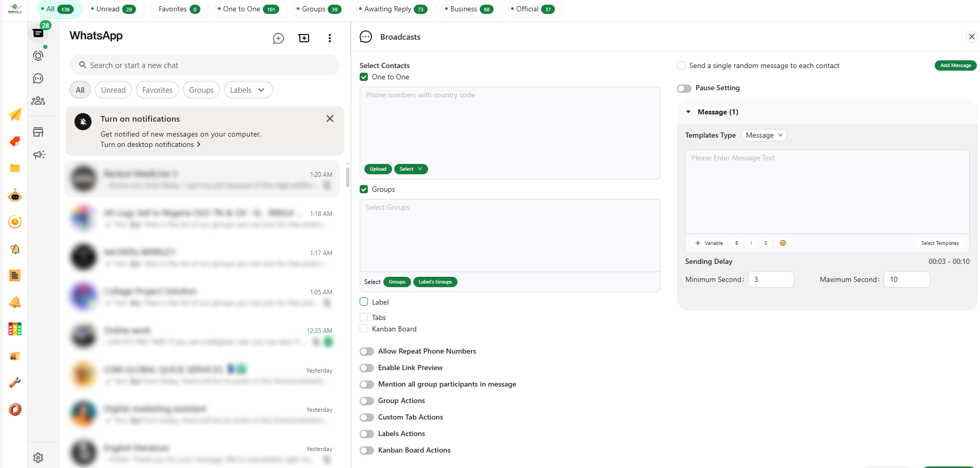
Task: Uncheck the Groups checkbox
Action: 364,189
